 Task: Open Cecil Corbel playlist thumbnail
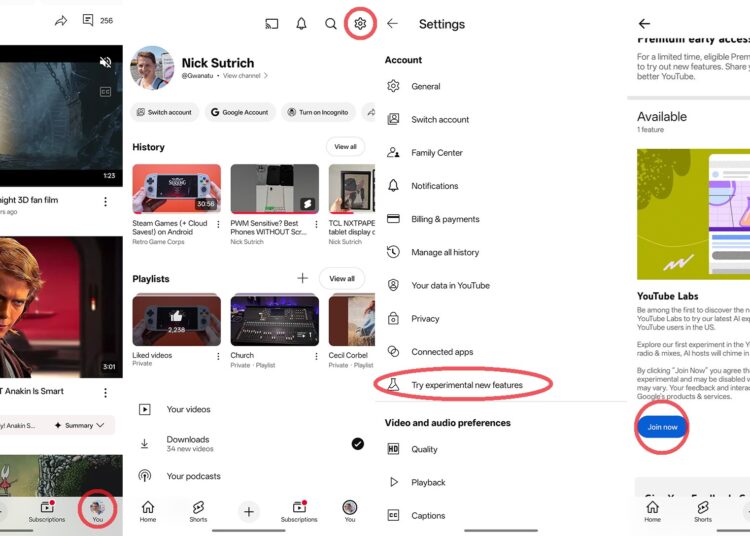click(x=352, y=320)
